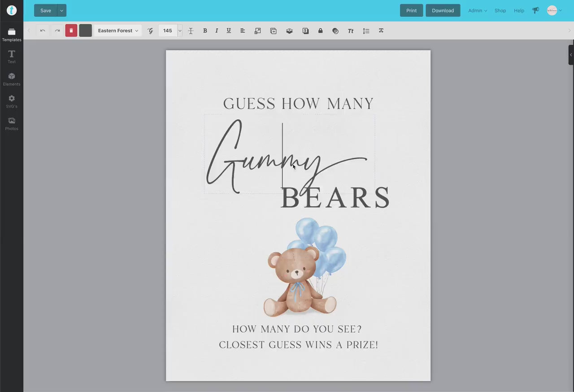Click the undo arrow icon
This screenshot has height=392, width=574.
[x=43, y=30]
